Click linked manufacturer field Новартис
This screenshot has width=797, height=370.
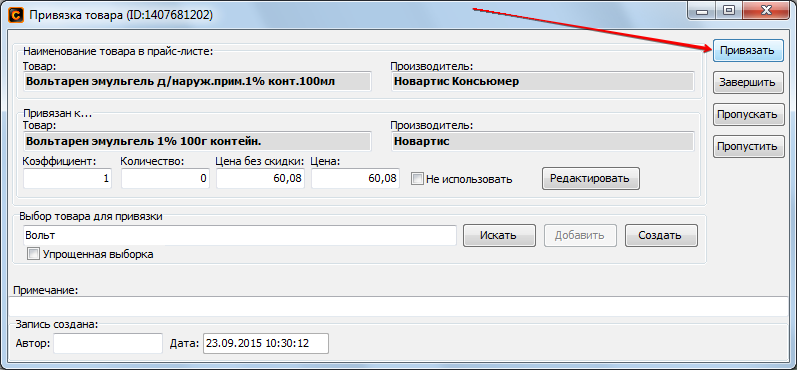(x=543, y=141)
